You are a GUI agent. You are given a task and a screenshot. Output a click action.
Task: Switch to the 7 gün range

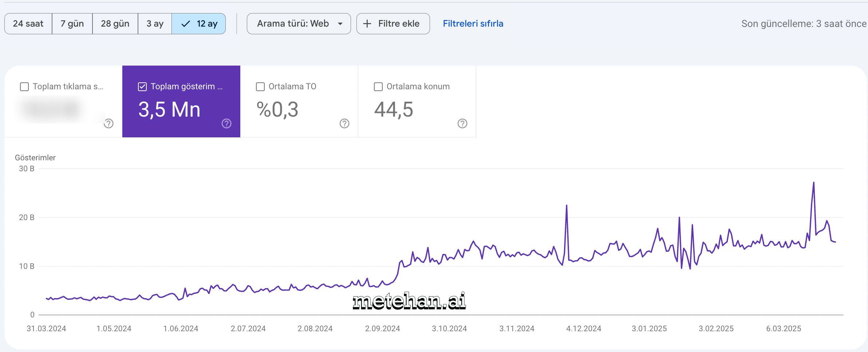[72, 24]
